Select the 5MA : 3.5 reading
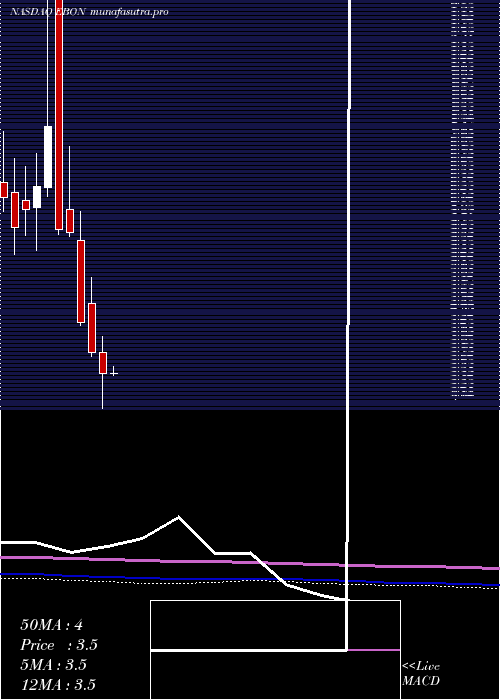The width and height of the screenshot is (500, 700). pos(53,665)
